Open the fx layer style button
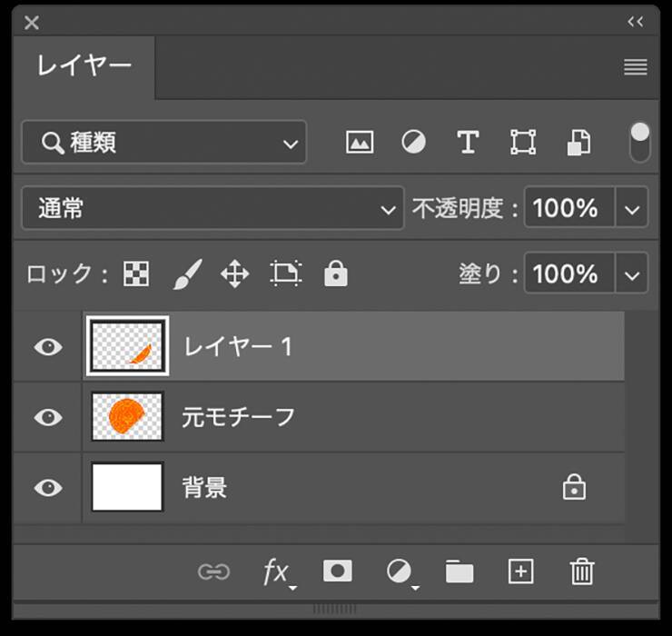 277,571
